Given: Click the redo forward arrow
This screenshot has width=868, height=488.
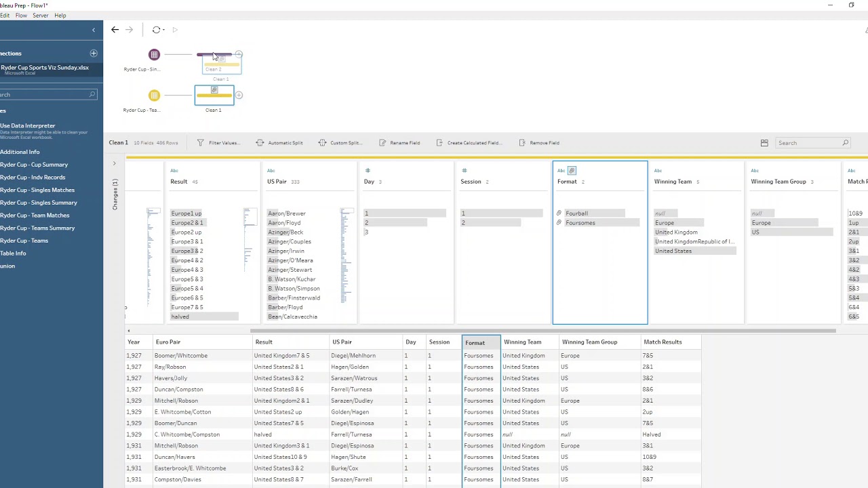Looking at the screenshot, I should [129, 29].
